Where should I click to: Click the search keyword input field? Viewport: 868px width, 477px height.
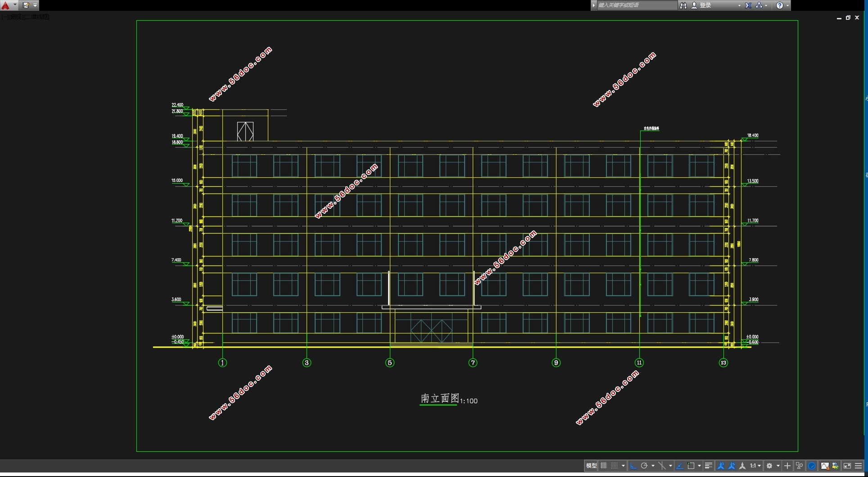pos(636,5)
